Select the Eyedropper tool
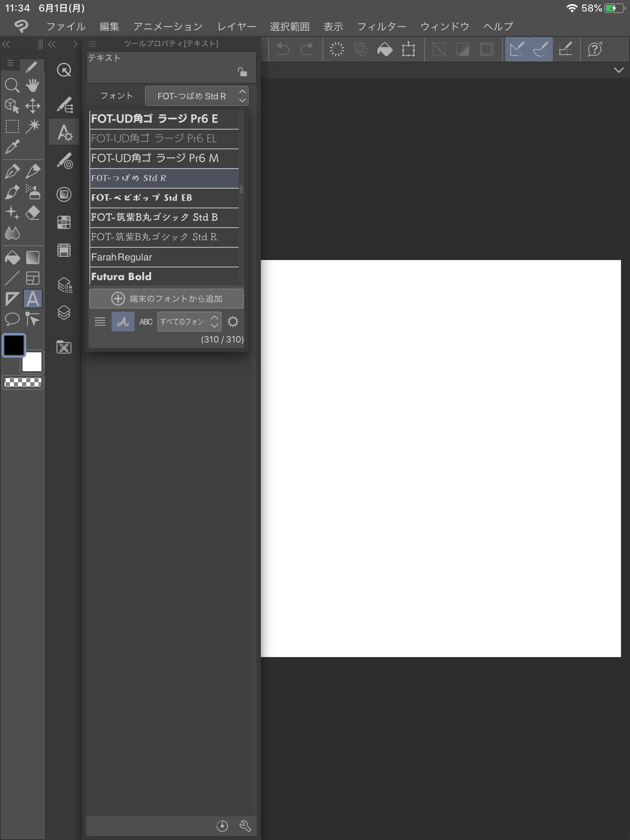Image resolution: width=630 pixels, height=840 pixels. click(x=12, y=147)
